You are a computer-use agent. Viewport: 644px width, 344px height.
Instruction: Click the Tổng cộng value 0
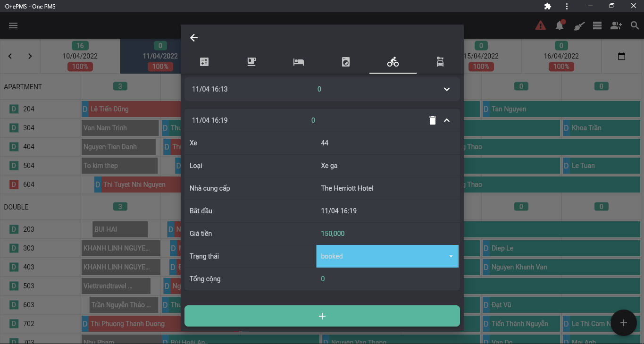click(323, 279)
